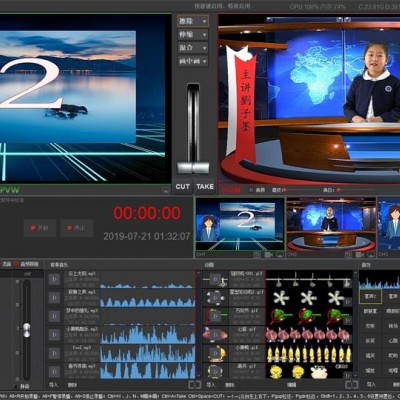Viewport: 400px width, 400px height.
Task: Play the little yellow duck gif animation
Action: click(x=215, y=353)
